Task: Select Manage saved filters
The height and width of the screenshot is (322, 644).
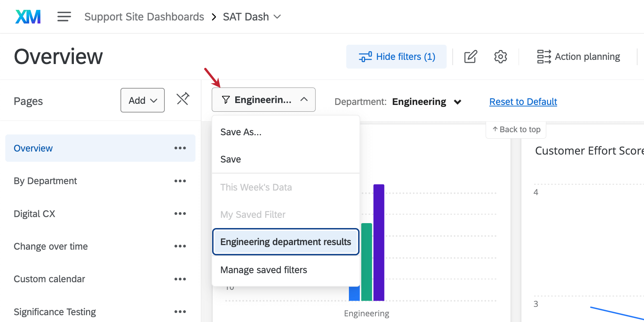Action: pyautogui.click(x=263, y=270)
